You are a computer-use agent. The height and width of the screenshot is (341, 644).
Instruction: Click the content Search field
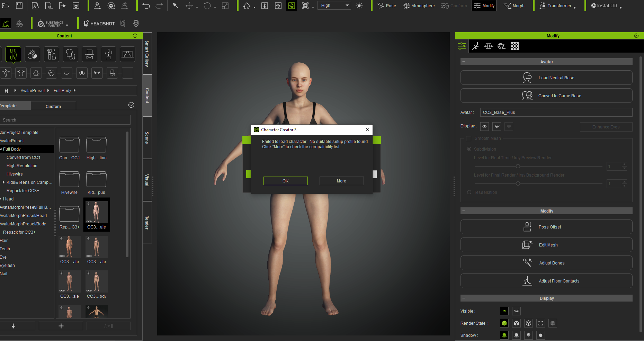click(x=65, y=120)
